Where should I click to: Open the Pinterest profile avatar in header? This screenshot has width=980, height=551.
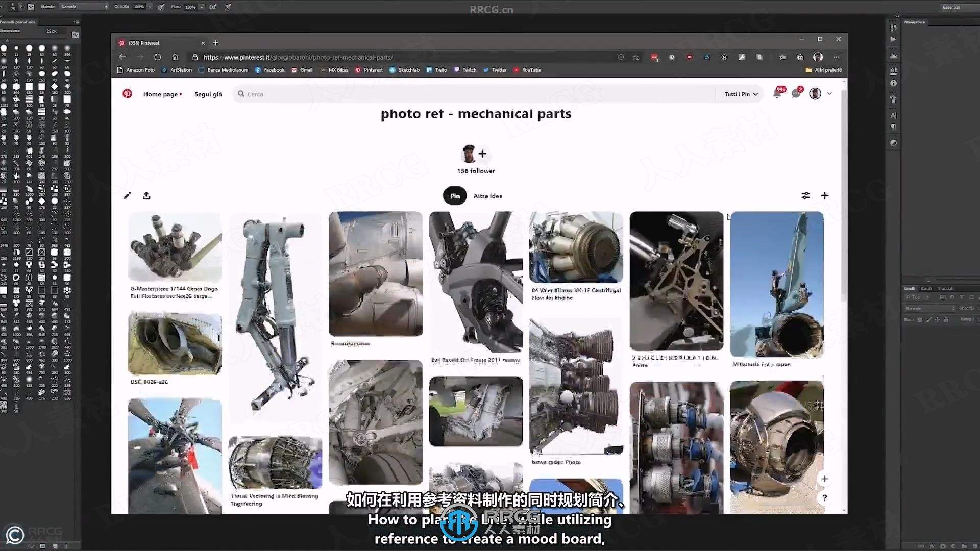(815, 94)
